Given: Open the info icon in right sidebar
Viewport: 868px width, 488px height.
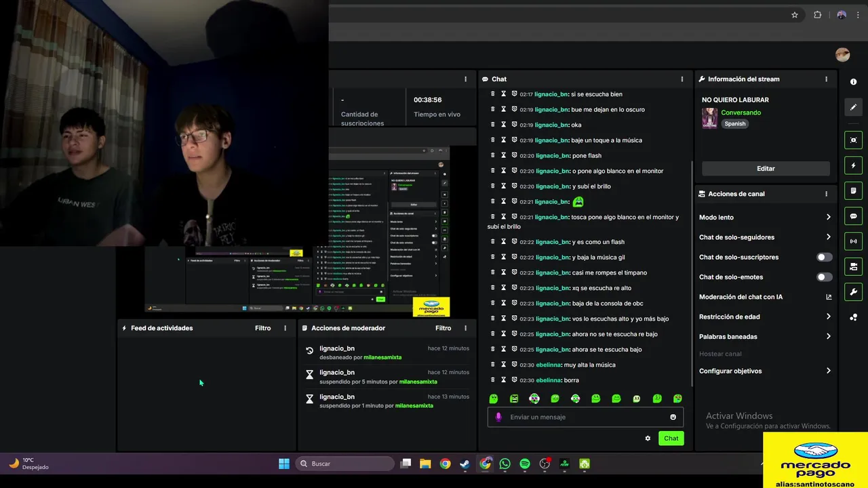Looking at the screenshot, I should click(853, 81).
